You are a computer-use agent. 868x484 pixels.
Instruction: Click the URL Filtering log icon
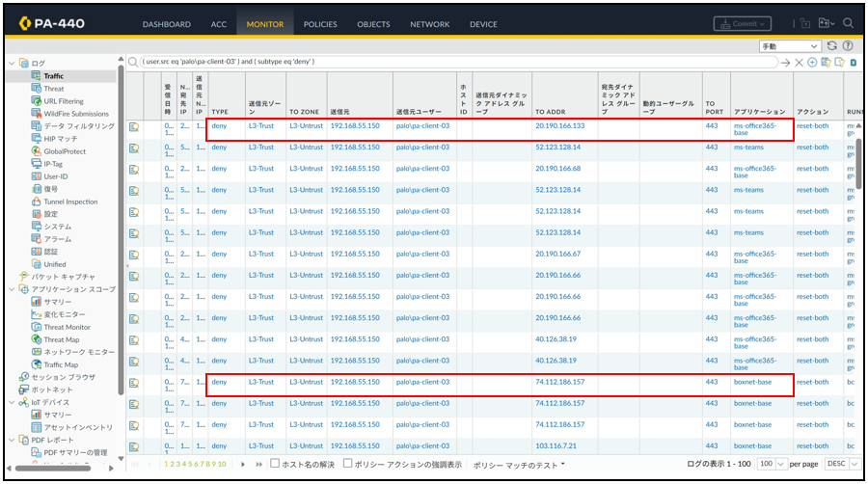tap(37, 100)
